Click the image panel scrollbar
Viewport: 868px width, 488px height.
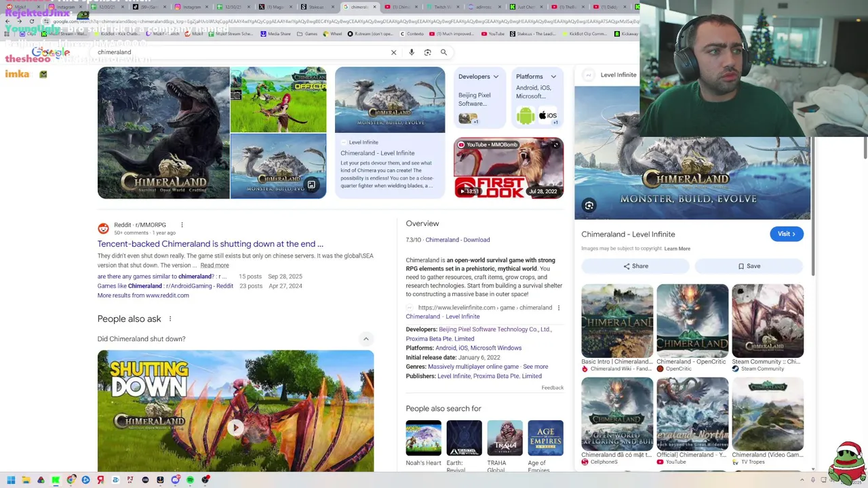(x=813, y=207)
